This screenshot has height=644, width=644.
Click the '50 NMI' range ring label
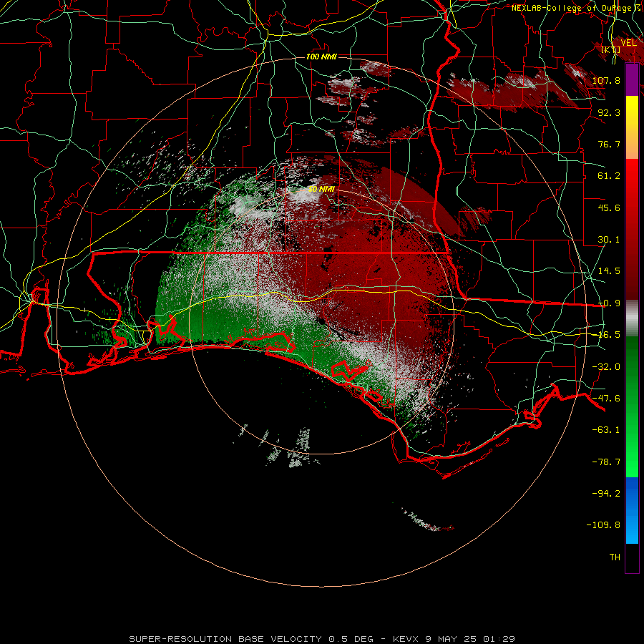(x=321, y=190)
